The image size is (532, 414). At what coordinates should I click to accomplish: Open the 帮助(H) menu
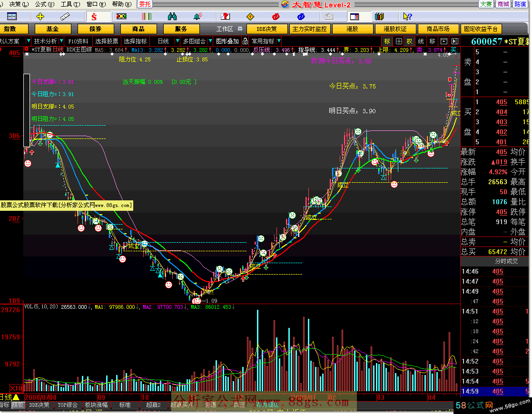121,4
